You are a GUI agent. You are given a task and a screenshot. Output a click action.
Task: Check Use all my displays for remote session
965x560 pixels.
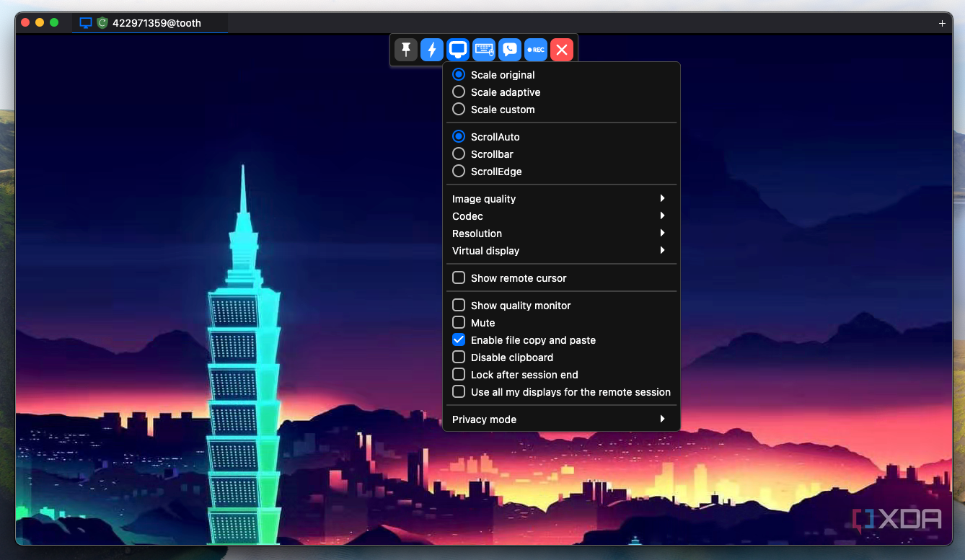(459, 391)
